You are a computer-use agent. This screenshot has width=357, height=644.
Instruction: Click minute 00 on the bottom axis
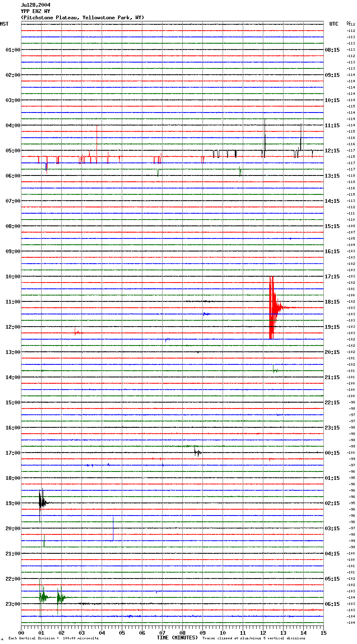tap(21, 633)
